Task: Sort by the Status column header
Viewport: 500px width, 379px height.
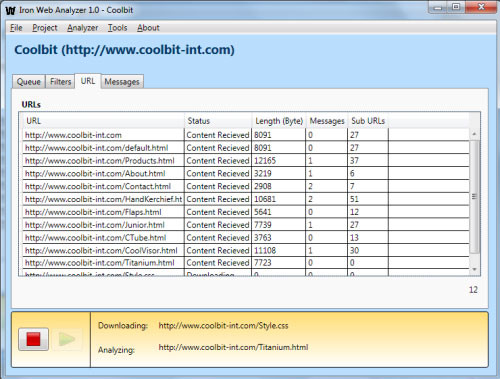Action: click(218, 121)
